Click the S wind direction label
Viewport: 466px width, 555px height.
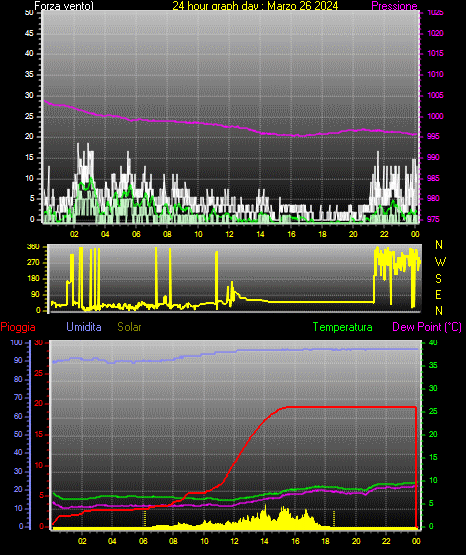tap(438, 279)
